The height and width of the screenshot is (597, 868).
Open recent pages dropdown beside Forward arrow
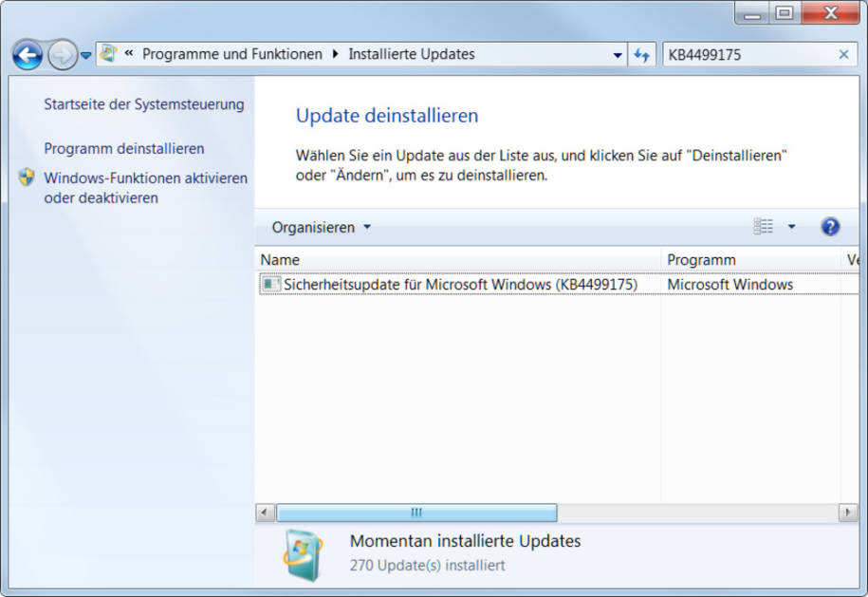click(x=85, y=55)
